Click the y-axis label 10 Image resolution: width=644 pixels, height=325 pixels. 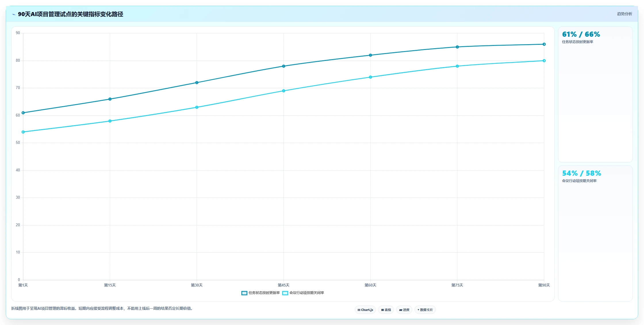(18, 252)
